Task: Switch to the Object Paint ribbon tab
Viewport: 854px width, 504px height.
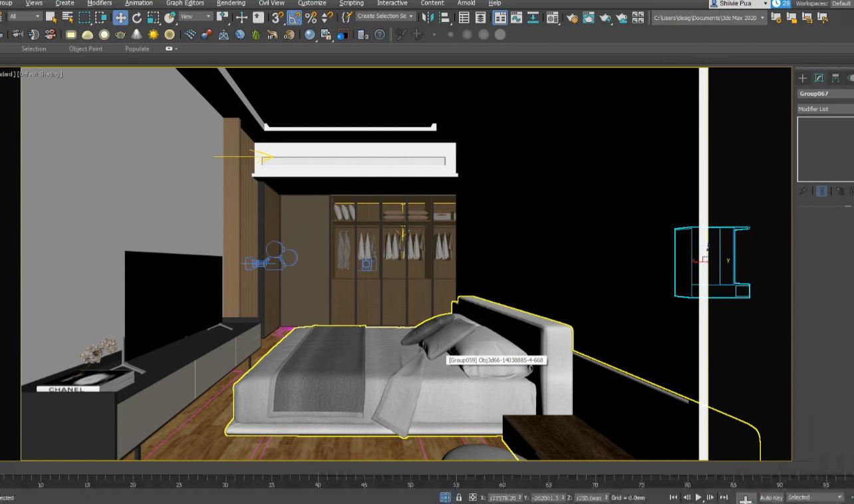Action: (x=86, y=49)
